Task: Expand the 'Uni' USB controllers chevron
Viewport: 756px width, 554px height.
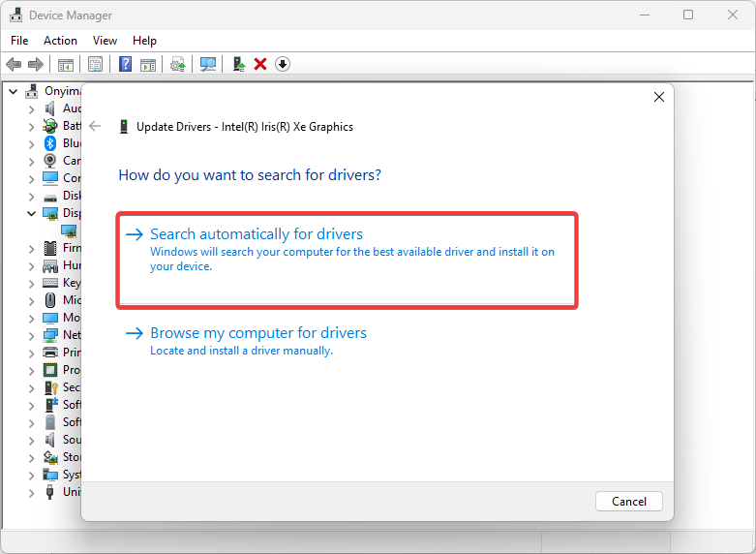Action: point(31,493)
